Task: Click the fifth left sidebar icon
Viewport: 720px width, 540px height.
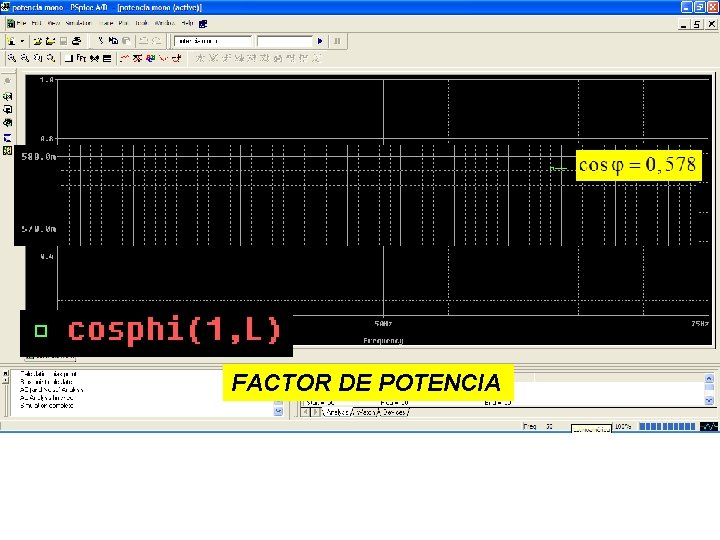Action: 8,137
